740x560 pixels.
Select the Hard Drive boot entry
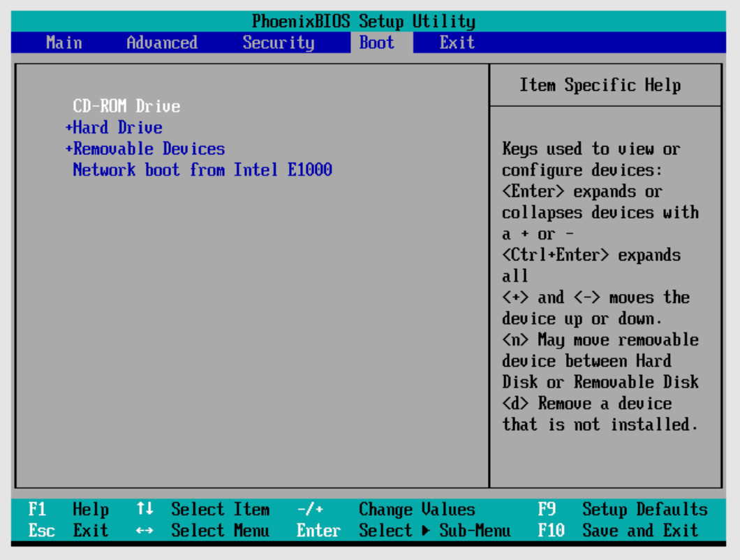click(x=118, y=128)
